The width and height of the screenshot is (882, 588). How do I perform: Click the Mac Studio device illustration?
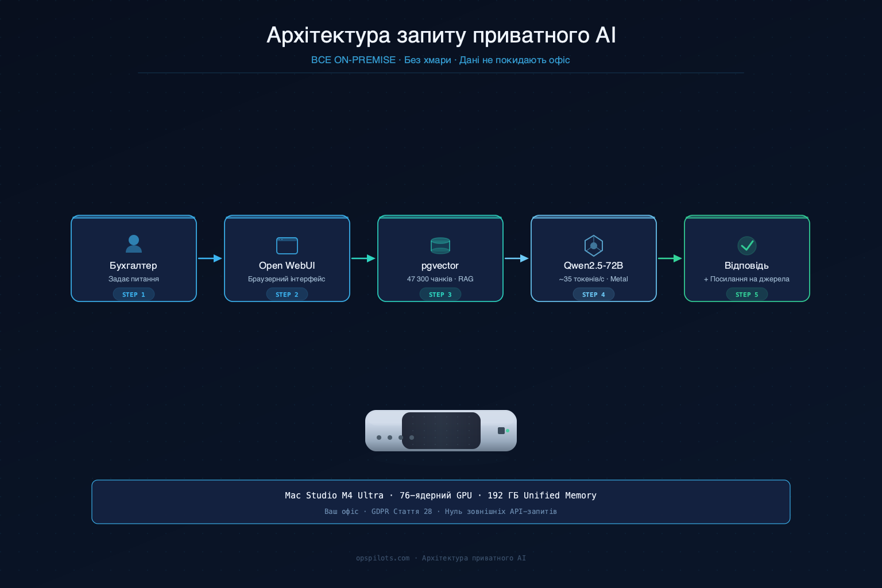tap(441, 431)
